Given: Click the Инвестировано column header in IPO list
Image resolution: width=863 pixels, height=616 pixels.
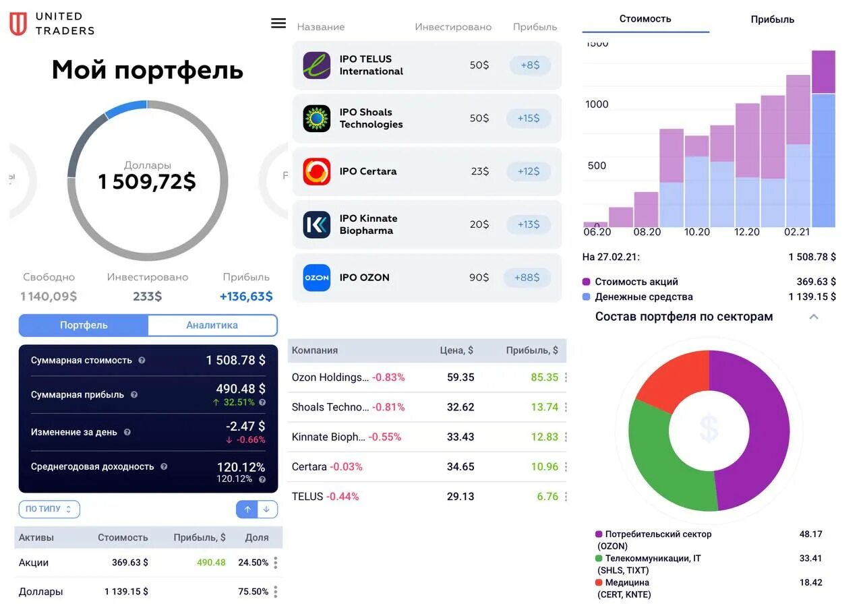Looking at the screenshot, I should pos(453,27).
